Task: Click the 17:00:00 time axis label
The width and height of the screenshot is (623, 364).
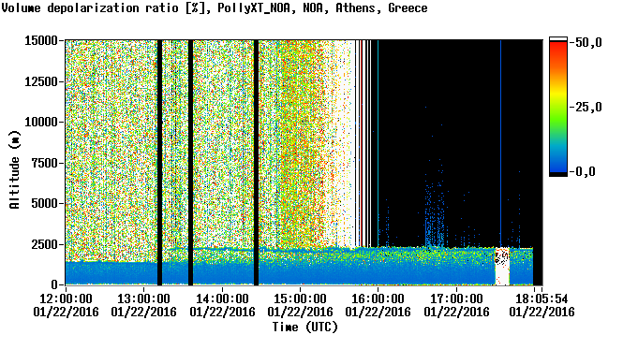Action: click(x=456, y=298)
